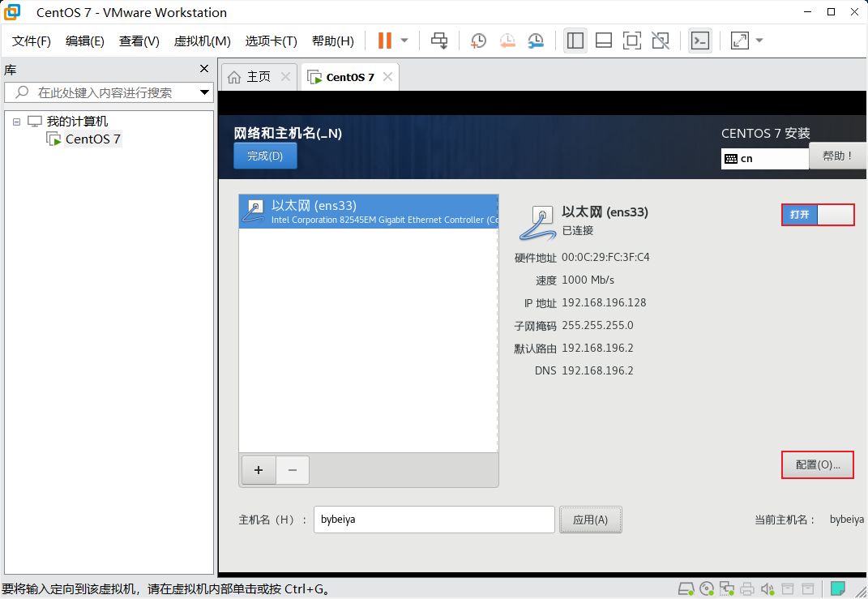Open the library search dropdown arrow

204,92
